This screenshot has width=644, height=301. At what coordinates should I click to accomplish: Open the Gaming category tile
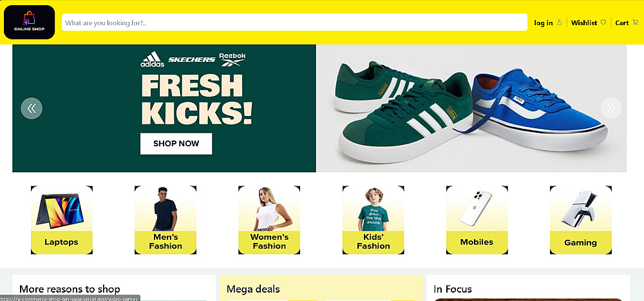click(580, 220)
